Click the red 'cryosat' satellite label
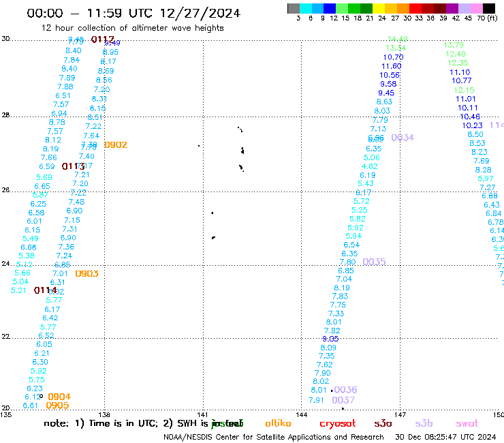The width and height of the screenshot is (504, 443). point(338,424)
